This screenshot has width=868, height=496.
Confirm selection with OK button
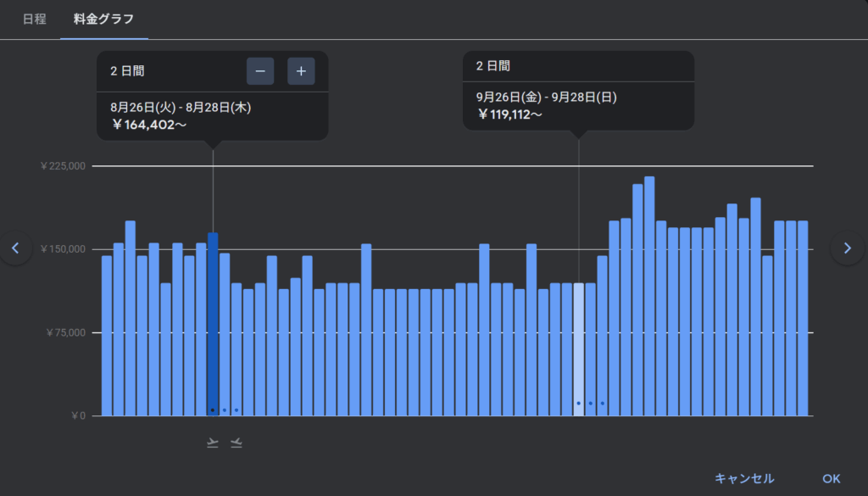831,478
